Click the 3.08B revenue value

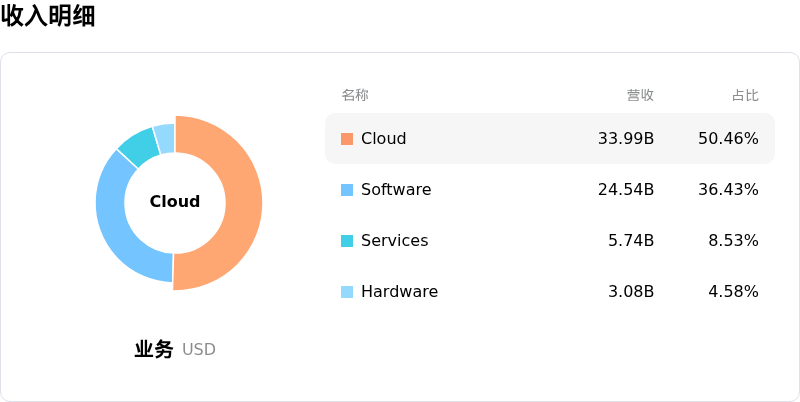pos(631,291)
